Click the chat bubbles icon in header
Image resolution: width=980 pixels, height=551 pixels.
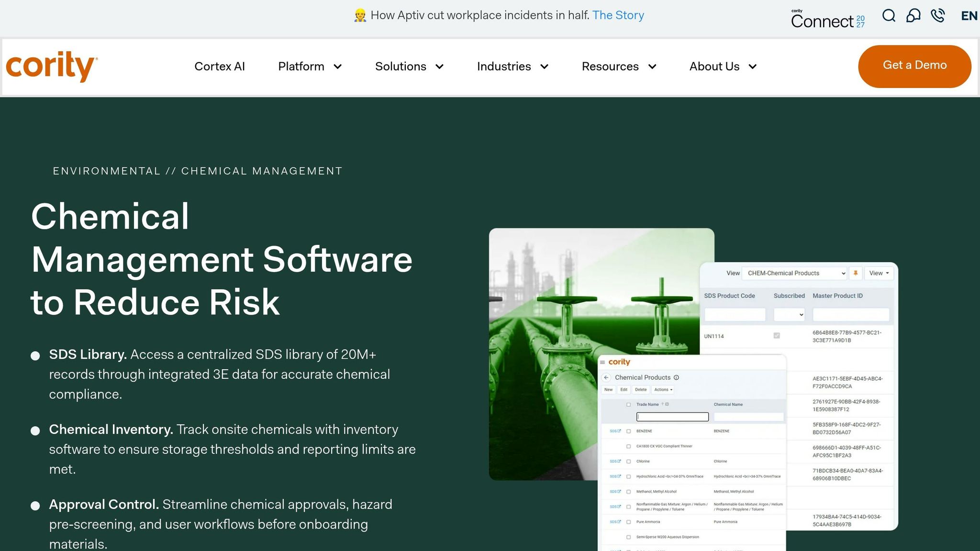(913, 16)
